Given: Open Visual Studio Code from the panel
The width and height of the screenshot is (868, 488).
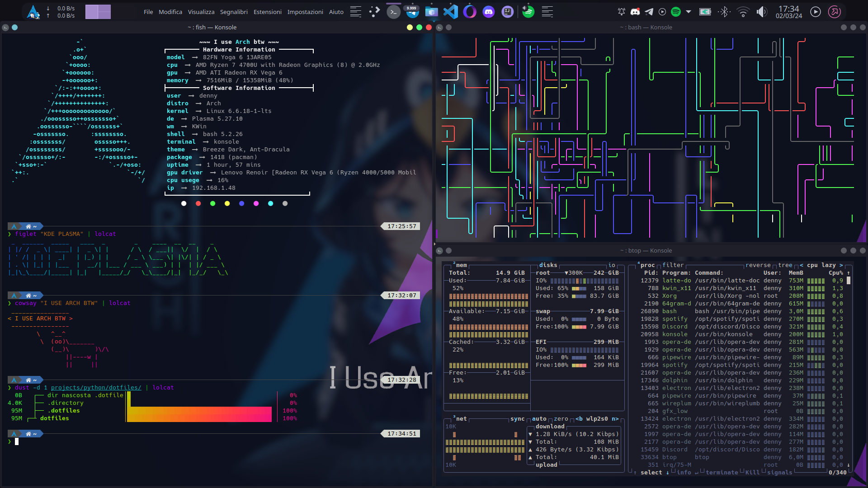Looking at the screenshot, I should [x=450, y=12].
